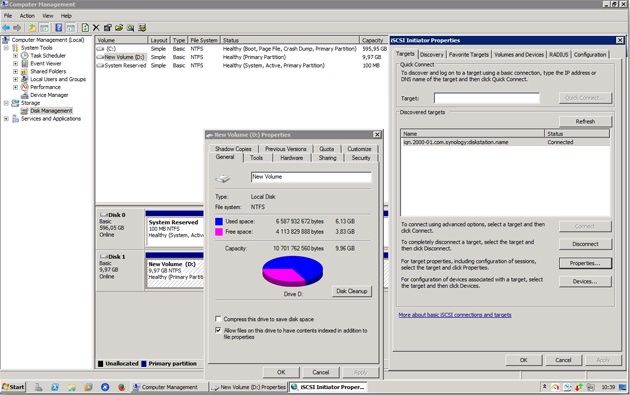This screenshot has width=630, height=395.
Task: Click the Disk Cleanup button
Action: tap(352, 291)
